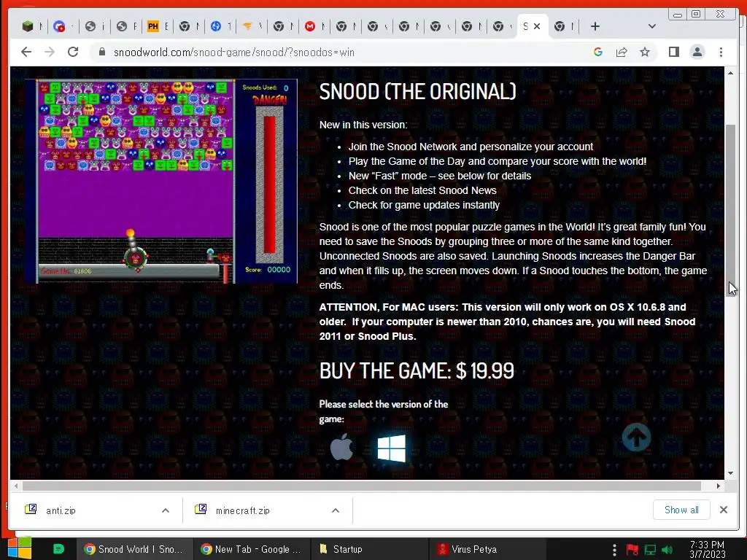Click the horizontal scrollbar left arrow

coord(16,486)
